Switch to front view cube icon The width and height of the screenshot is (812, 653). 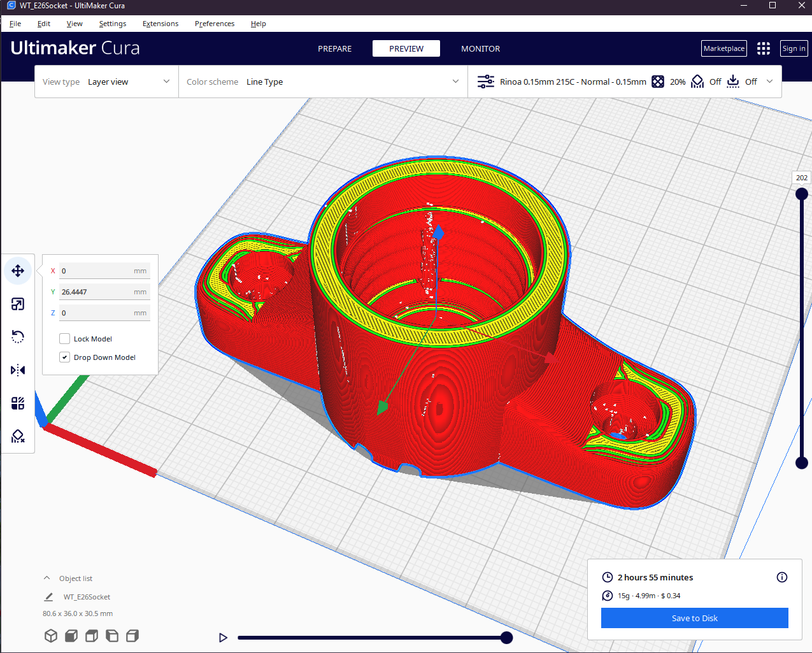click(71, 636)
